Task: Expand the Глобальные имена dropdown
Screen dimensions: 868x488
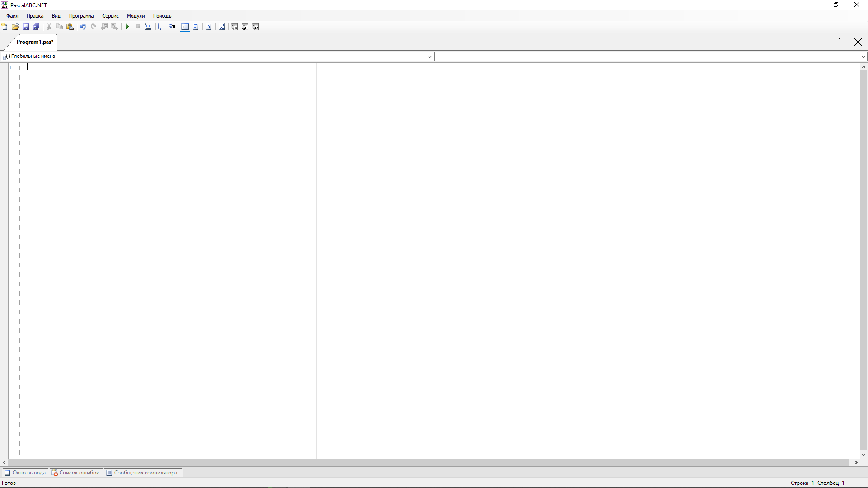Action: click(429, 56)
